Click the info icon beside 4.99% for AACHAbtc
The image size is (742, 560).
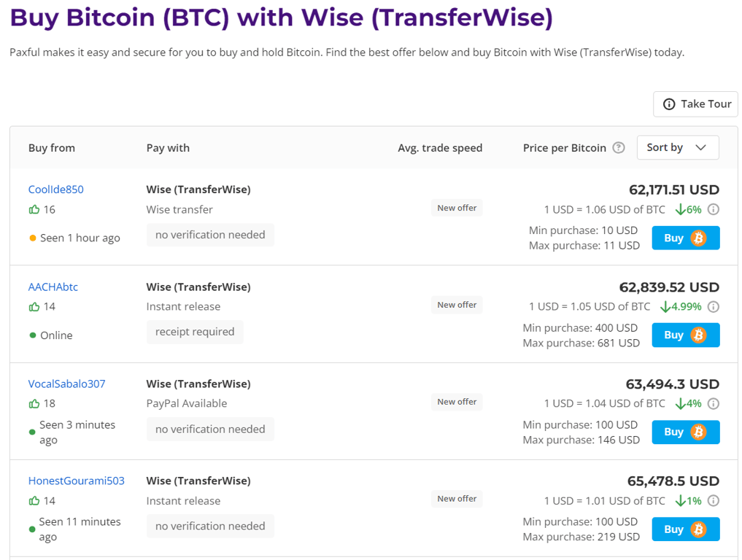point(714,306)
